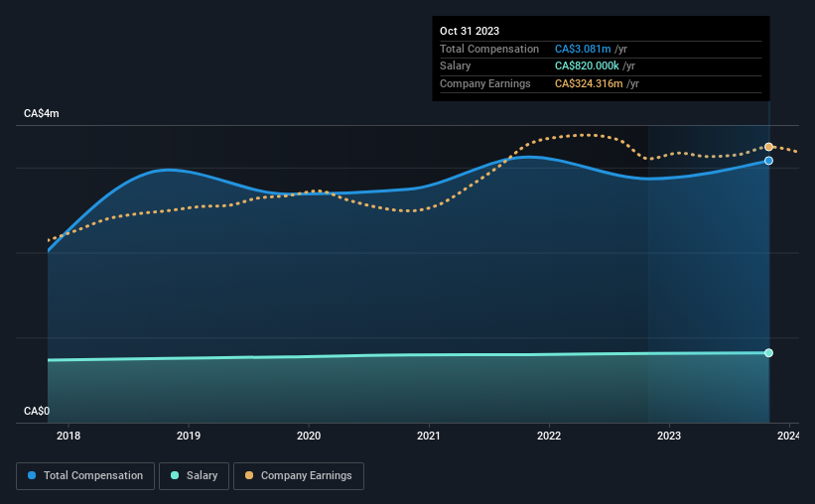The height and width of the screenshot is (504, 815).
Task: Click the 2023 x-axis label
Action: pos(669,436)
